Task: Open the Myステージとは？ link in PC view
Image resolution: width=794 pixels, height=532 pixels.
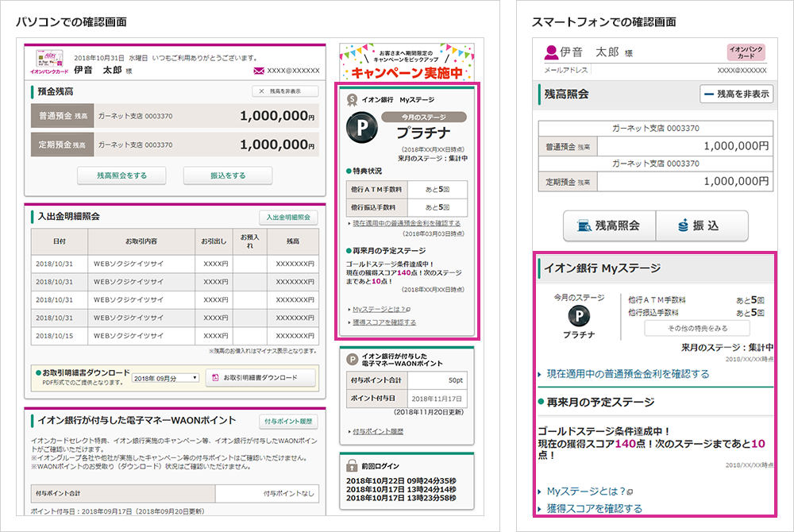Action: click(x=381, y=310)
